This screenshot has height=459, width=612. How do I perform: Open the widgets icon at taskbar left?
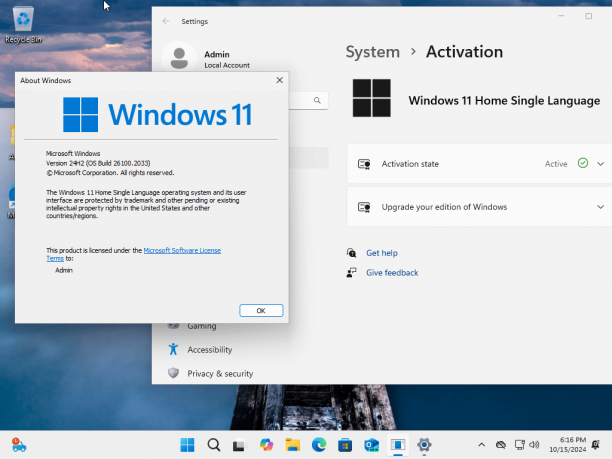point(19,445)
